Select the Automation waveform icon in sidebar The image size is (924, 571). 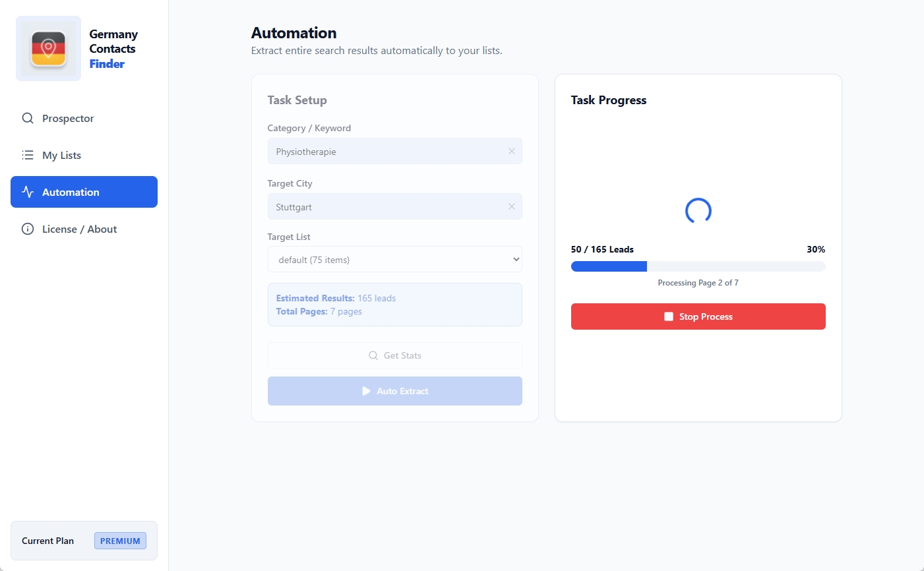tap(28, 192)
